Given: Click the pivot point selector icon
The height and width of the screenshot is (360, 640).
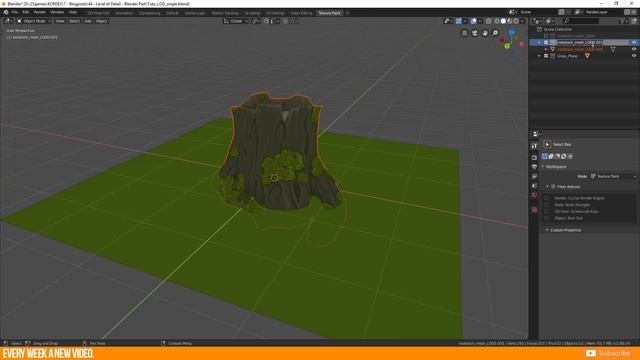Looking at the screenshot, I should 255,21.
